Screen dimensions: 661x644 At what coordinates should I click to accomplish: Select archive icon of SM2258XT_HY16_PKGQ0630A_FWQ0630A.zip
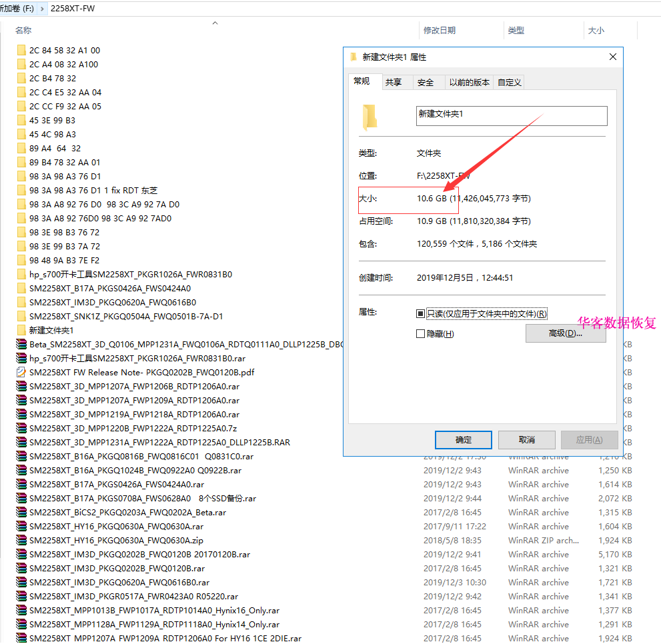21,540
